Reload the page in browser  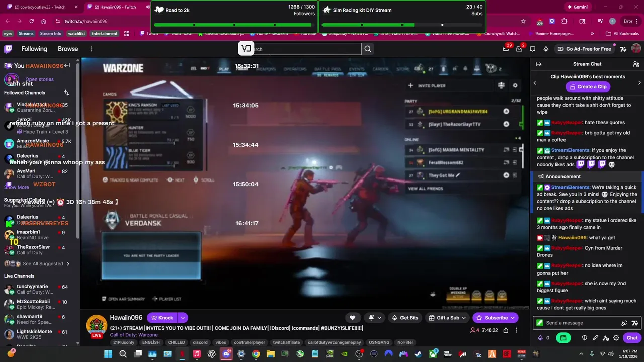[31, 21]
